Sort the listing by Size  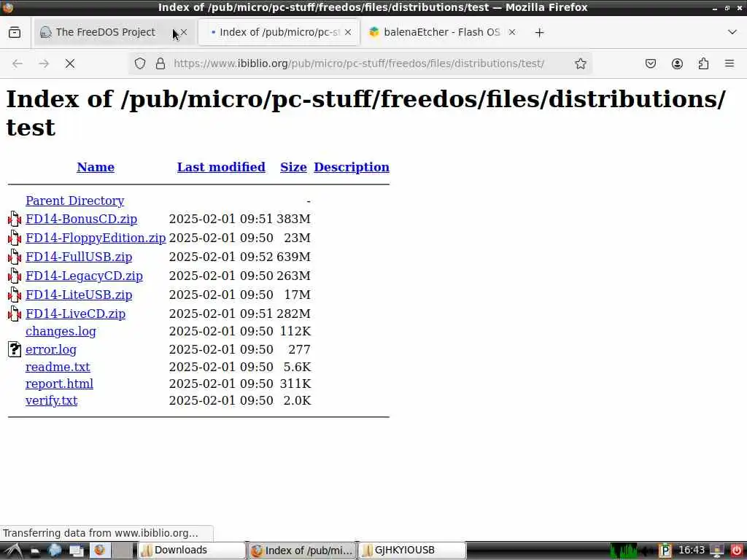tap(293, 167)
